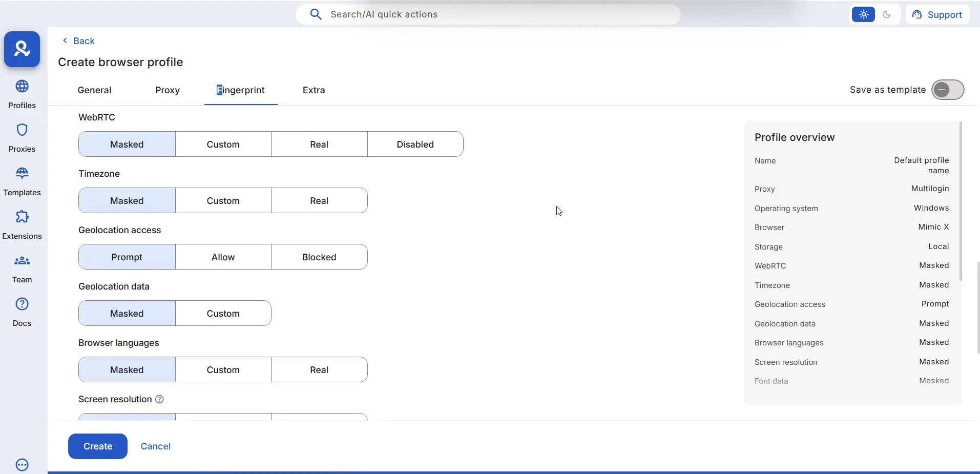Click the 'Windows' operating system value
The image size is (980, 474).
[931, 208]
